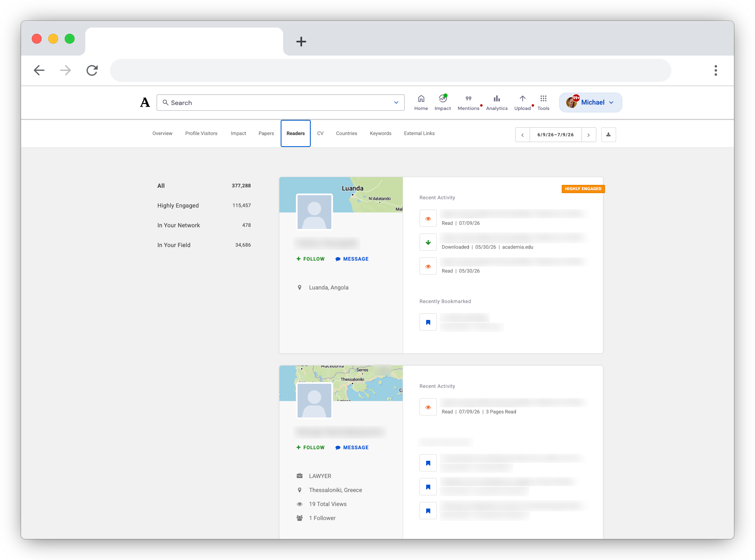Open Mentions in the top navigation
Image resolution: width=755 pixels, height=560 pixels.
pyautogui.click(x=469, y=103)
